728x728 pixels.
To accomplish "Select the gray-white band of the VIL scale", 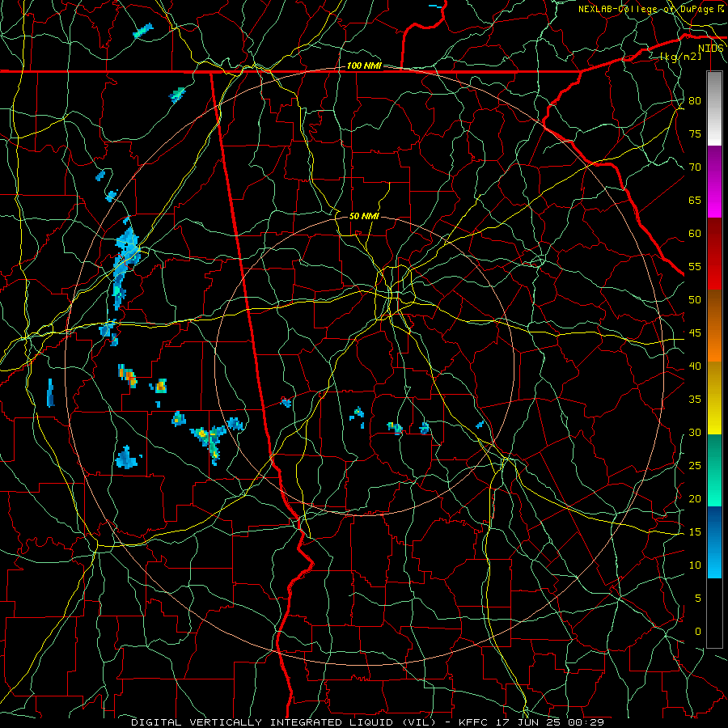I will [x=714, y=108].
